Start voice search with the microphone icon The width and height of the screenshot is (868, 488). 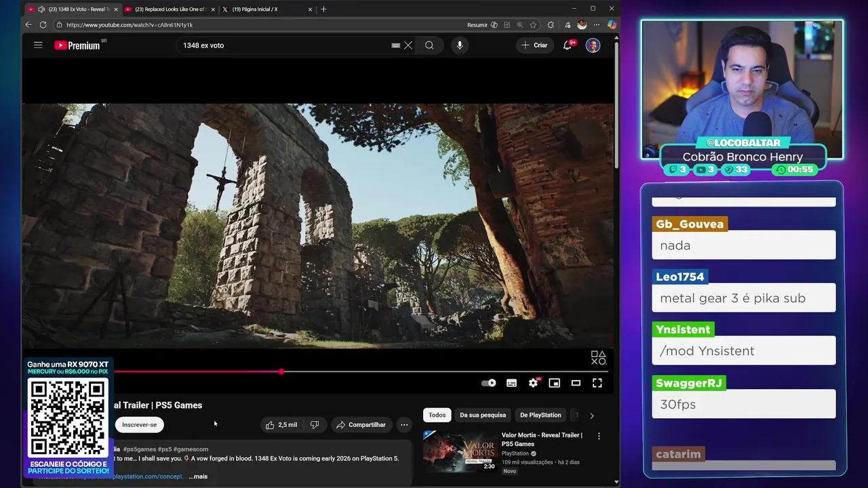tap(460, 45)
